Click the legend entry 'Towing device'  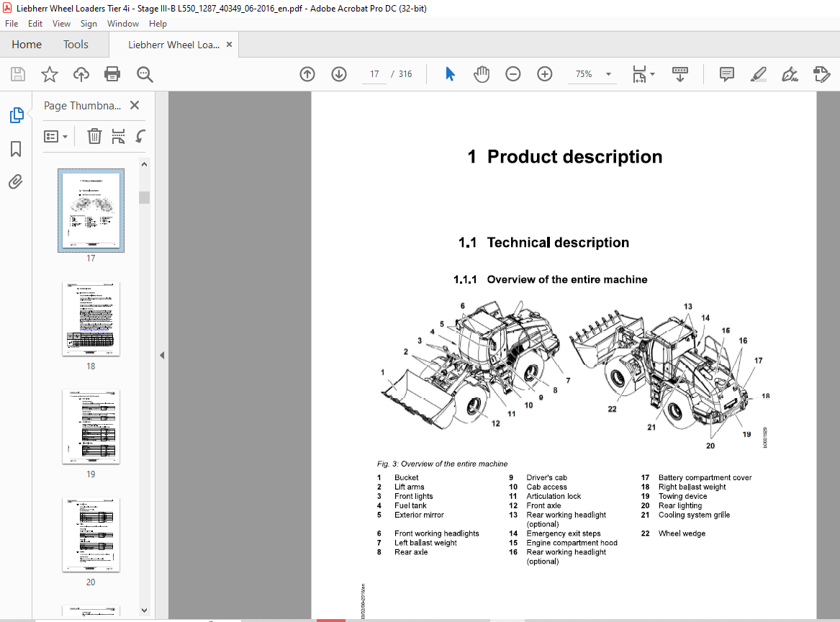(x=682, y=496)
